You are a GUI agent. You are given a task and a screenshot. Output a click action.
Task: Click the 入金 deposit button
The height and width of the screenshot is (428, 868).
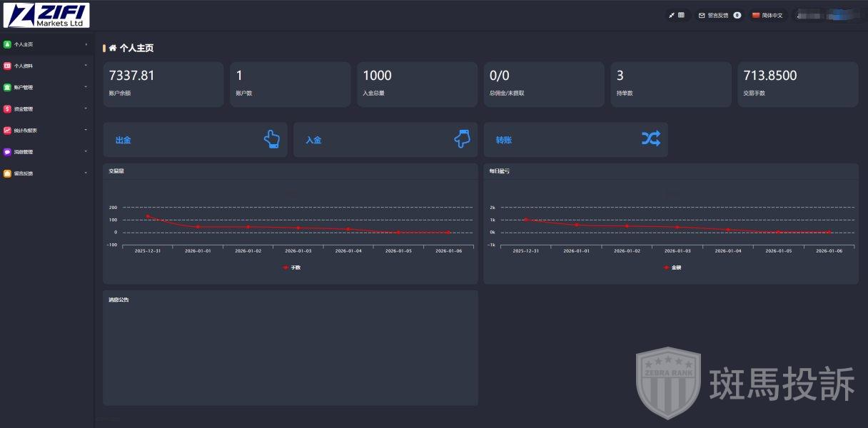coord(385,140)
